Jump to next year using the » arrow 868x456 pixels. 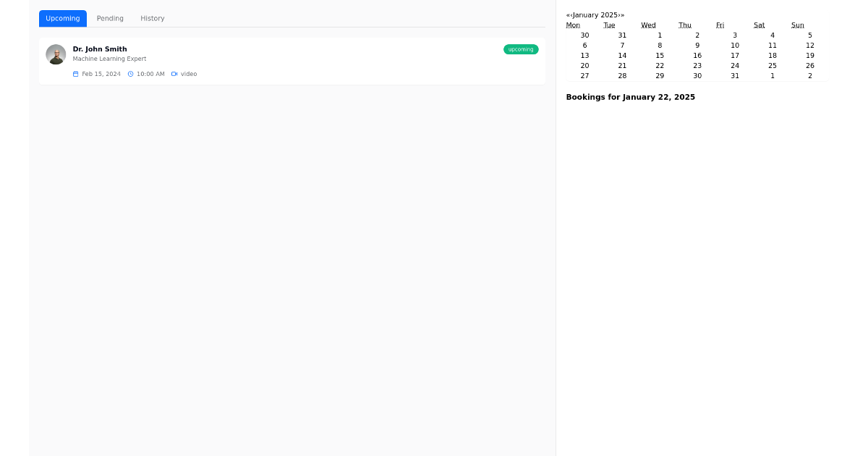point(623,14)
